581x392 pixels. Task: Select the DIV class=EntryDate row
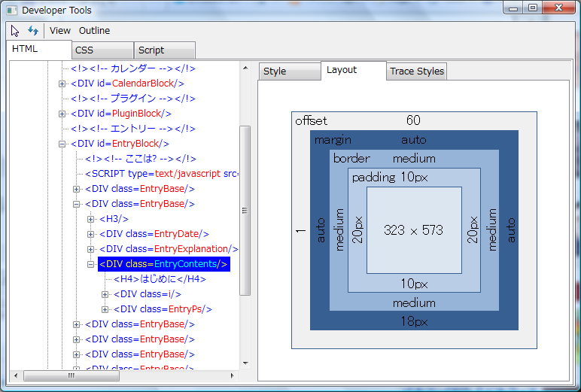coord(154,234)
